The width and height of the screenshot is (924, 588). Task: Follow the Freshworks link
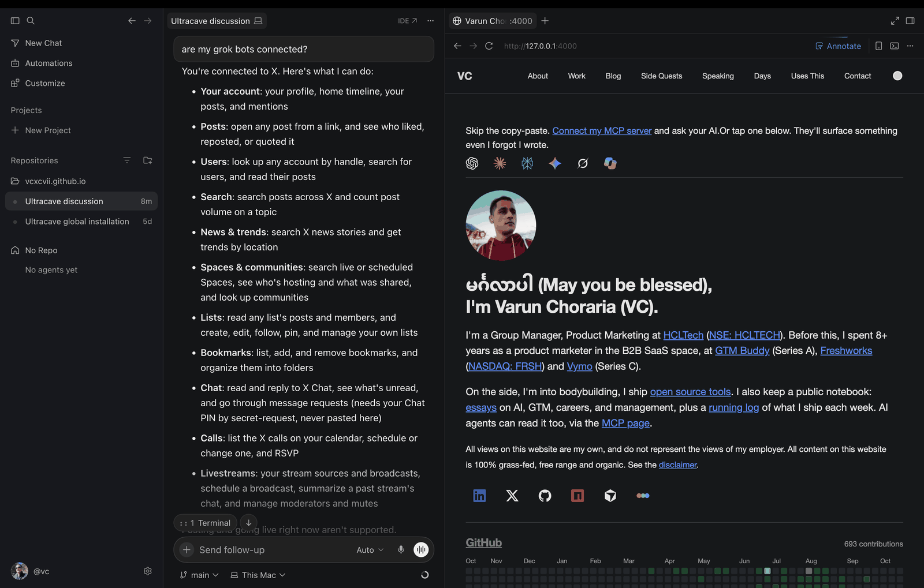(x=846, y=350)
